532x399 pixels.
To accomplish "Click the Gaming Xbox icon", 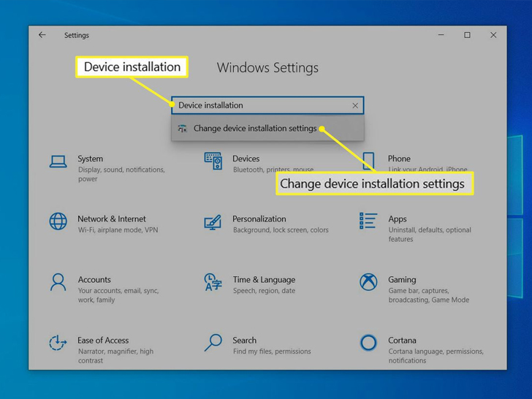I will (368, 282).
